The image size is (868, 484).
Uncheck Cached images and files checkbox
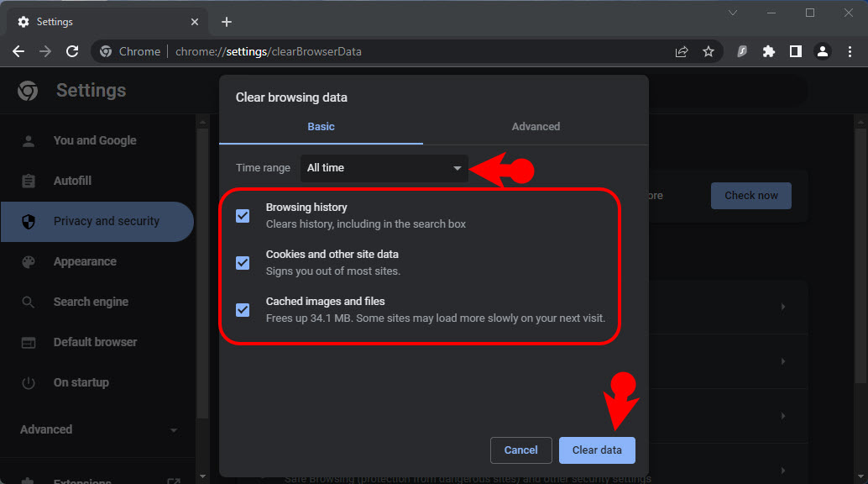(243, 310)
